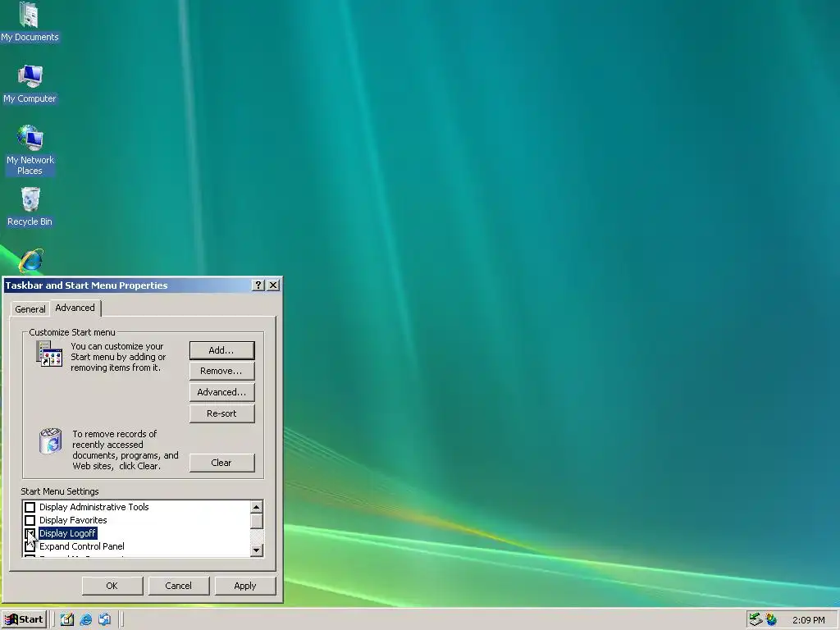Viewport: 840px width, 630px height.
Task: Click the colorful messenger tray icon
Action: (771, 620)
